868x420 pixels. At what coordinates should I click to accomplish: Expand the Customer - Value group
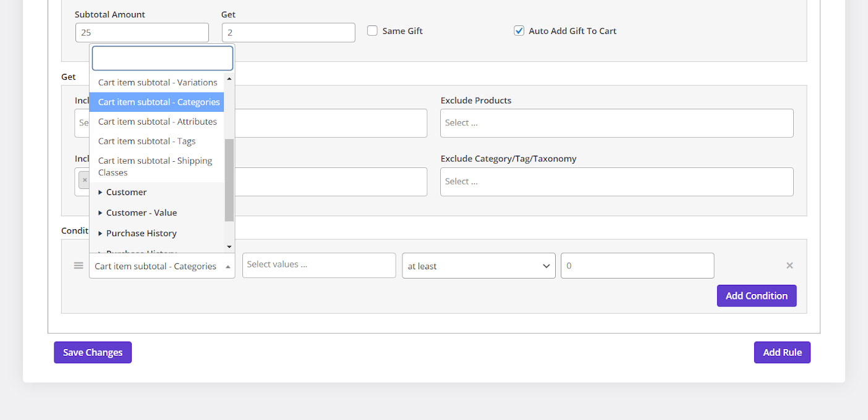(141, 212)
